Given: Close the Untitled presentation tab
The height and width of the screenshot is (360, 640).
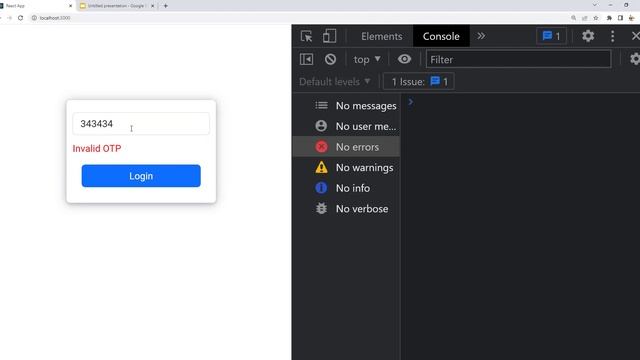Looking at the screenshot, I should click(x=153, y=6).
